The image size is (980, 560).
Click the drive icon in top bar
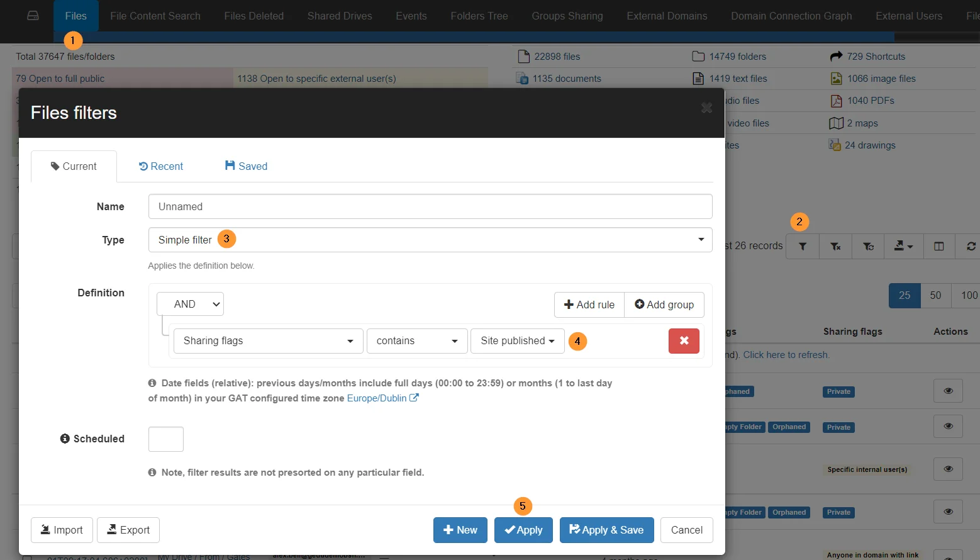pyautogui.click(x=33, y=16)
